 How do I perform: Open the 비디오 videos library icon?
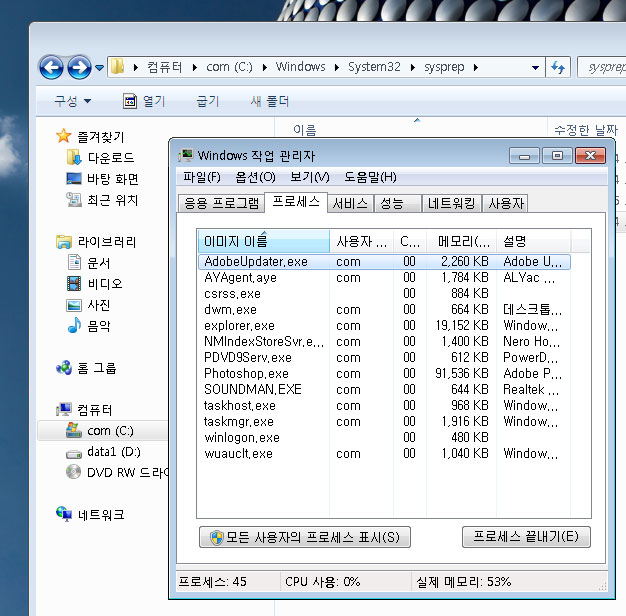tap(74, 283)
